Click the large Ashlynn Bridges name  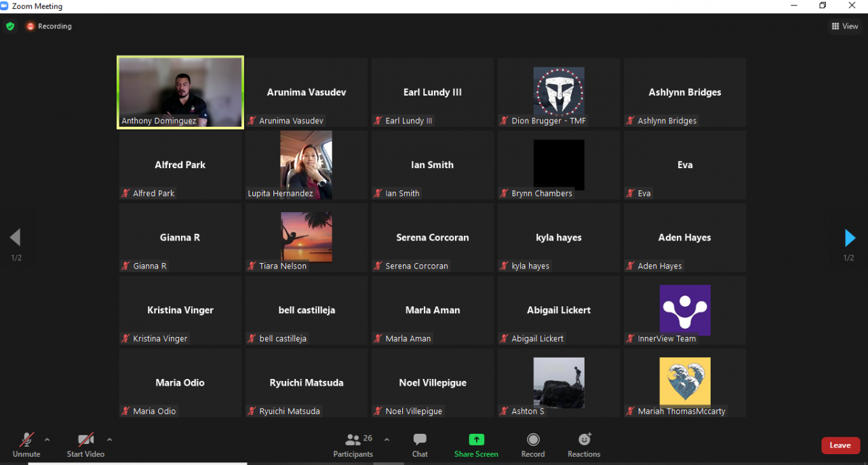685,92
